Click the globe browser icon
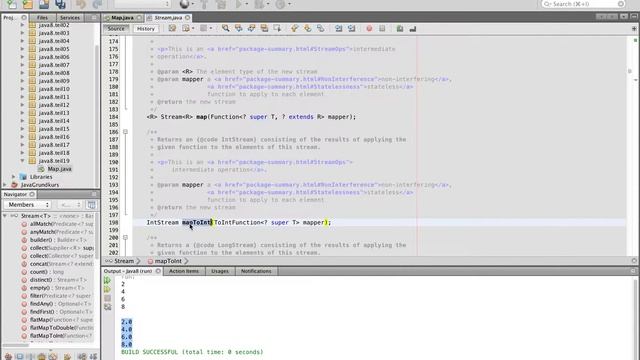Image resolution: width=640 pixels, height=360 pixels. point(184,4)
